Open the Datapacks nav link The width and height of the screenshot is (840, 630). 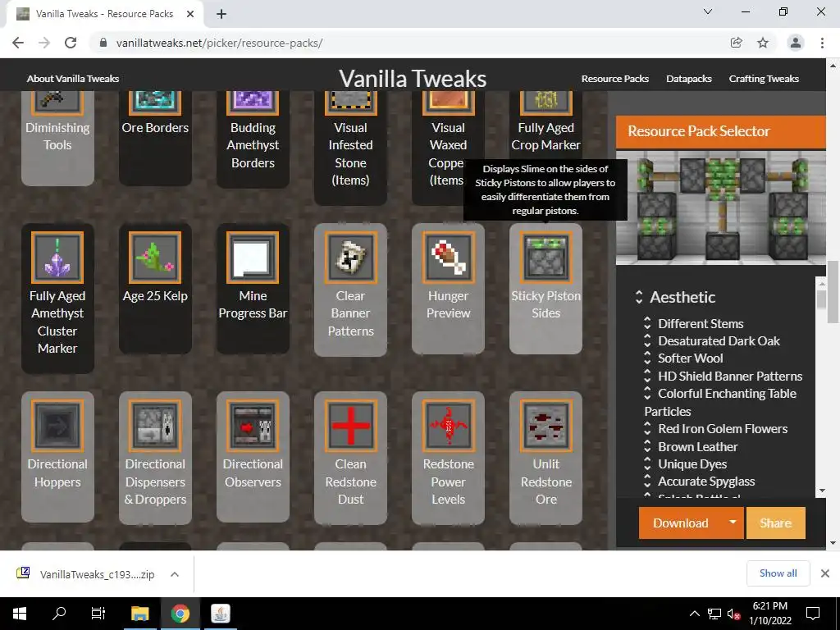click(689, 78)
